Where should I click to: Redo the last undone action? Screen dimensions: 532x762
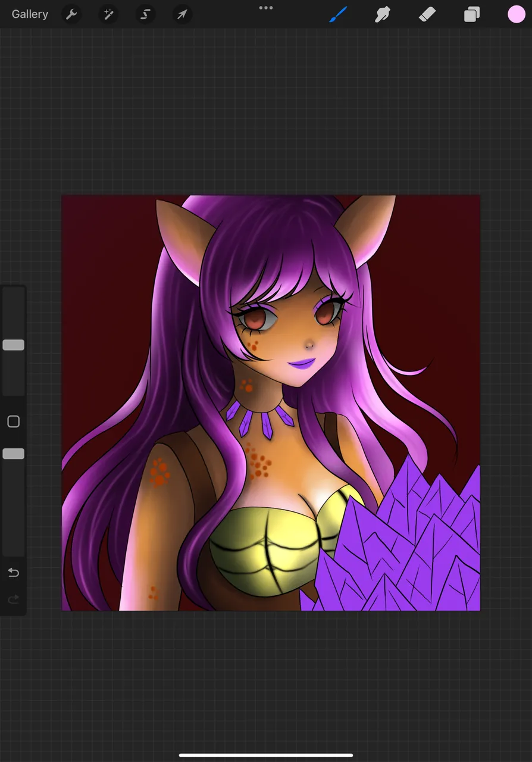pyautogui.click(x=13, y=599)
